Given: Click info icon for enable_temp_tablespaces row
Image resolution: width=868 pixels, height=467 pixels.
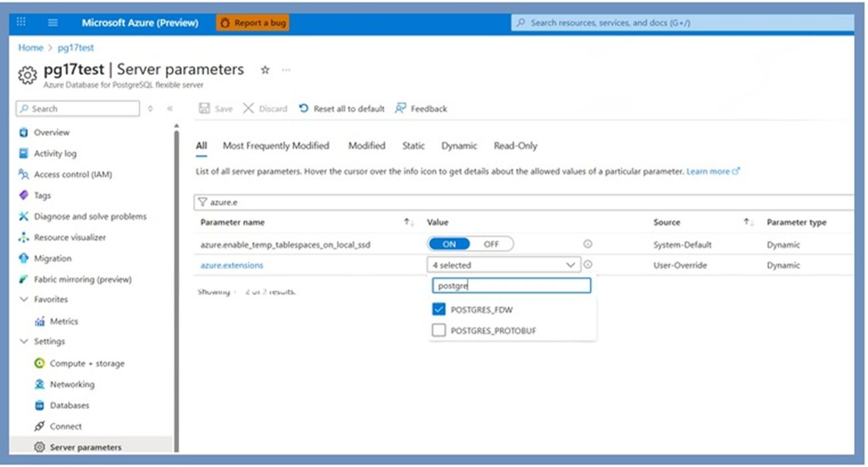Looking at the screenshot, I should [x=588, y=244].
